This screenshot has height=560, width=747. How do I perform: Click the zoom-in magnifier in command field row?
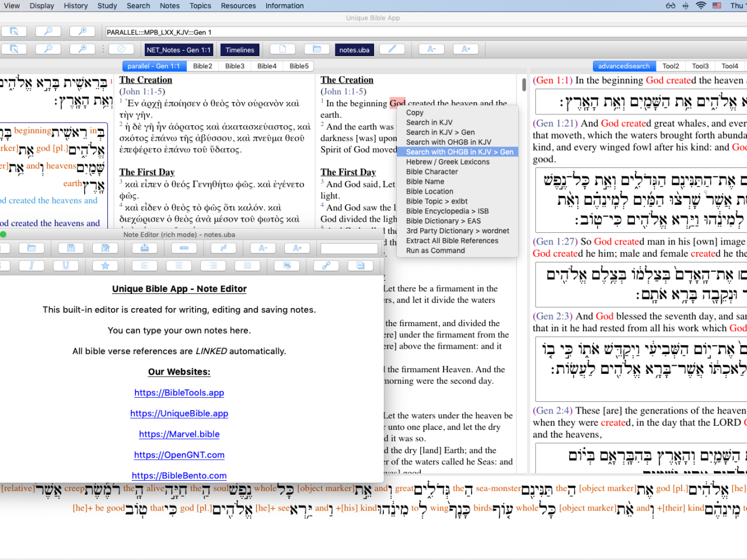(x=82, y=32)
